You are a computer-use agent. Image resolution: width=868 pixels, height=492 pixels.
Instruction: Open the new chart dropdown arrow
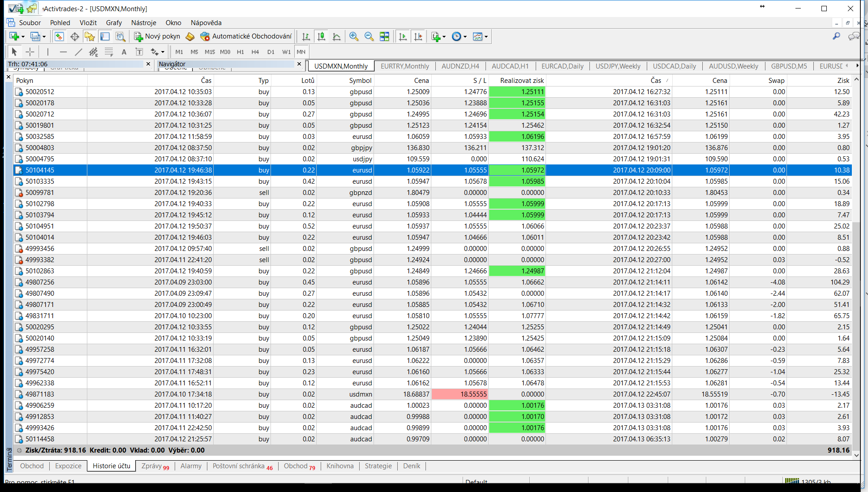(23, 37)
